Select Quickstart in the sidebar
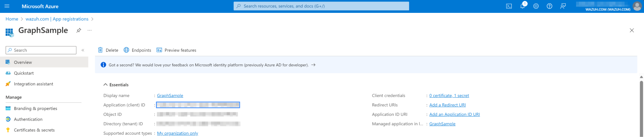The image size is (644, 137). pyautogui.click(x=24, y=73)
